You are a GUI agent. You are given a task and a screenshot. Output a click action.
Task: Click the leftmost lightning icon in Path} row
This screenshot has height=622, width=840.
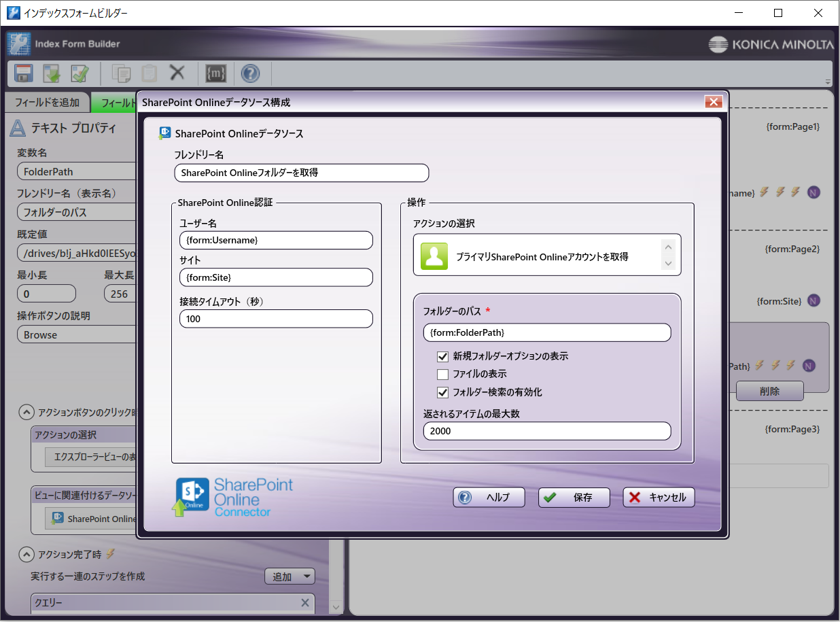pos(760,365)
